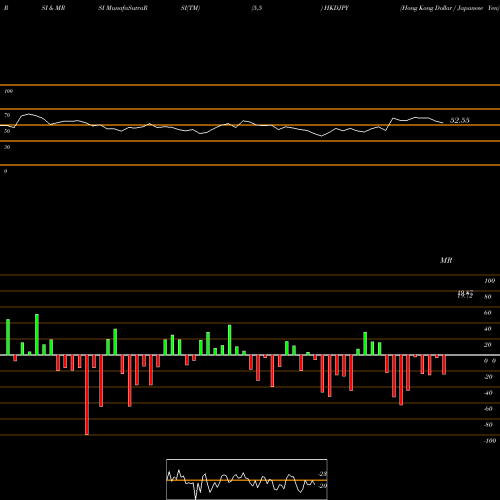Image resolution: width=500 pixels, height=500 pixels.
Task: Click the '70' level label on RSI panel
Action: pos(7,115)
